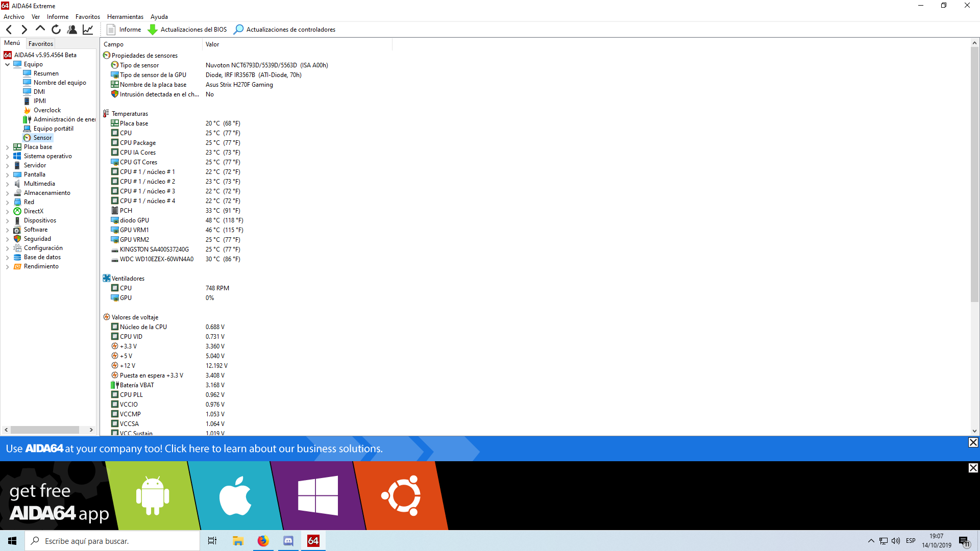Select the Sensor tree item

pos(42,138)
